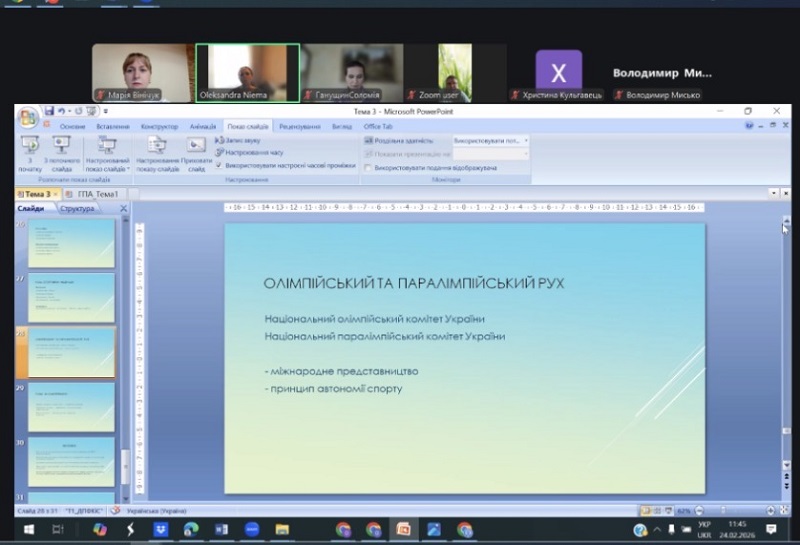Switch to the Структура pane tab

77,208
